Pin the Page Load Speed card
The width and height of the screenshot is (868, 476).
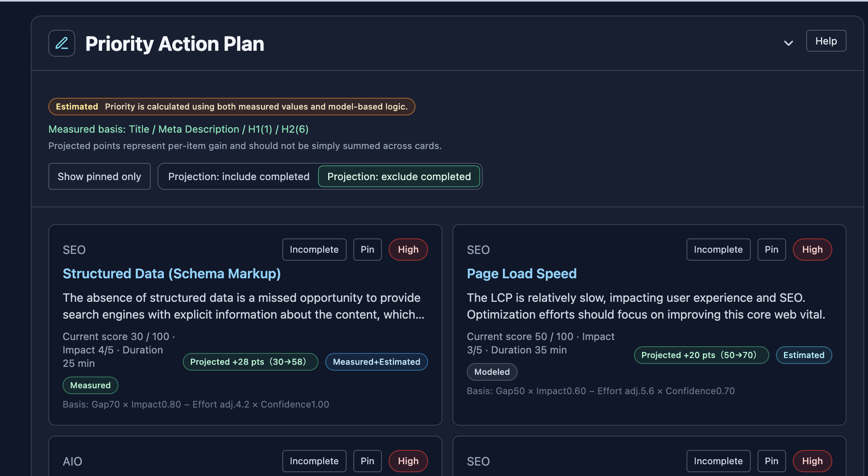click(771, 249)
